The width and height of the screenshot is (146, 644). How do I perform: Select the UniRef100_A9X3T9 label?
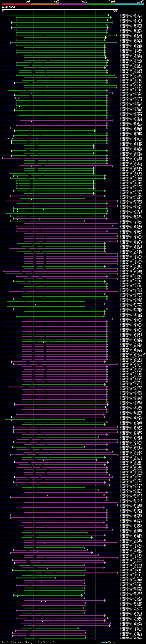[131, 628]
